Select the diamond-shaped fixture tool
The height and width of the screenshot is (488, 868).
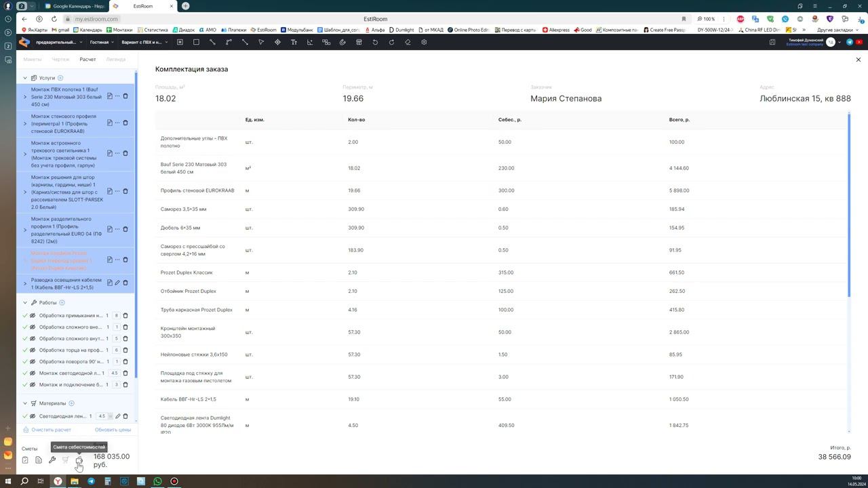pyautogui.click(x=277, y=42)
